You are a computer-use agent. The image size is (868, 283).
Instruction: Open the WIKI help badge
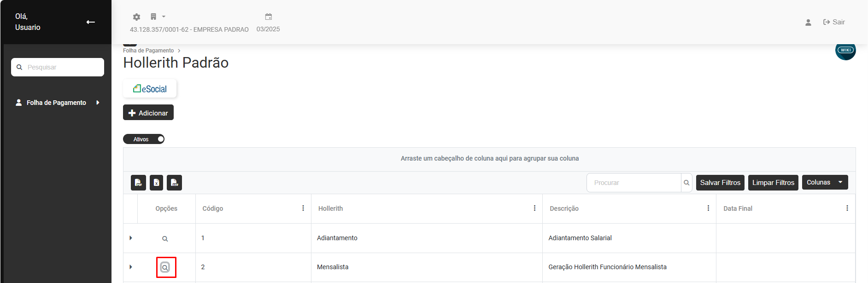[845, 50]
